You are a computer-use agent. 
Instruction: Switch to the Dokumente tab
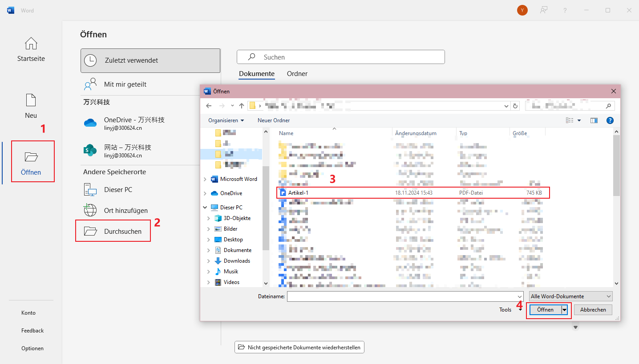click(x=257, y=74)
